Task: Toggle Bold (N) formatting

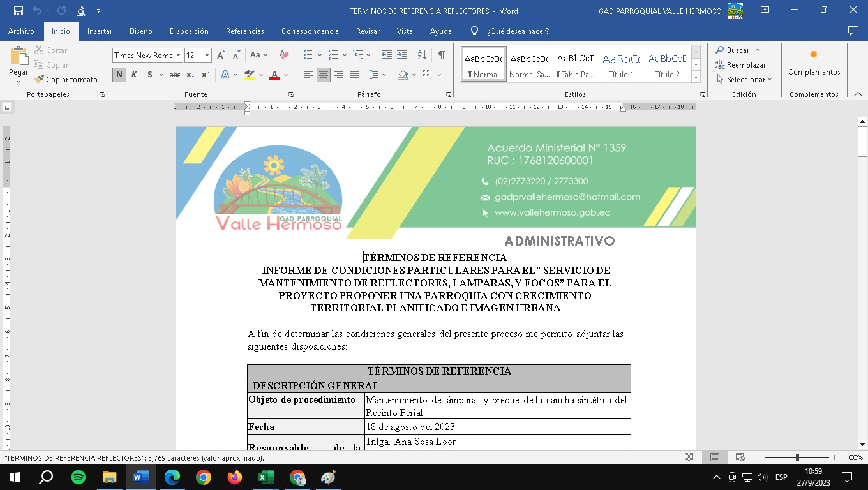Action: point(119,75)
